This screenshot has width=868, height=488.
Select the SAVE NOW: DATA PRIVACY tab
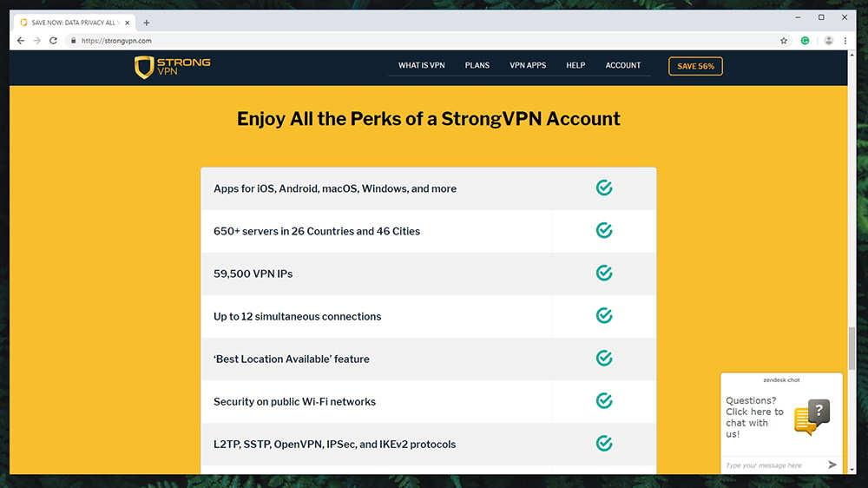(x=73, y=23)
